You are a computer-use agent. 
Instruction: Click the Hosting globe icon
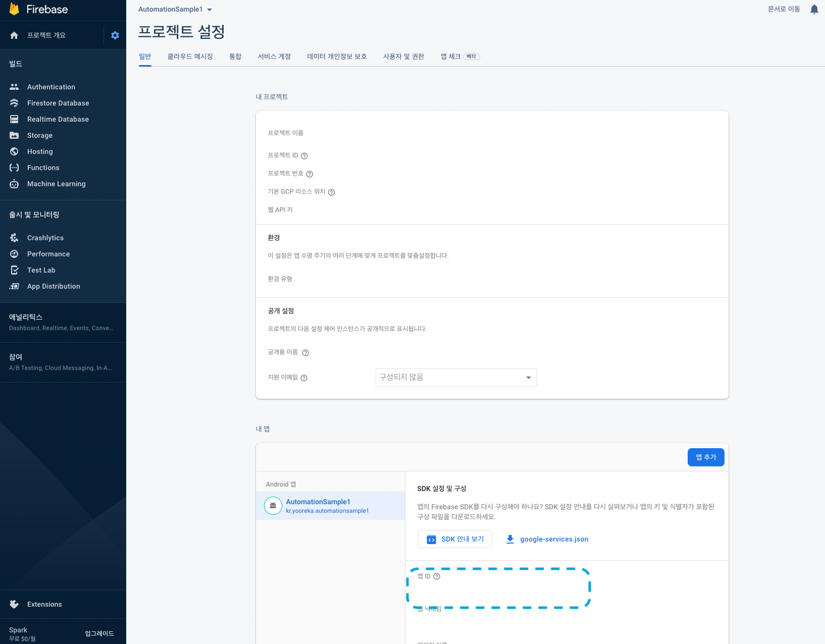(14, 151)
